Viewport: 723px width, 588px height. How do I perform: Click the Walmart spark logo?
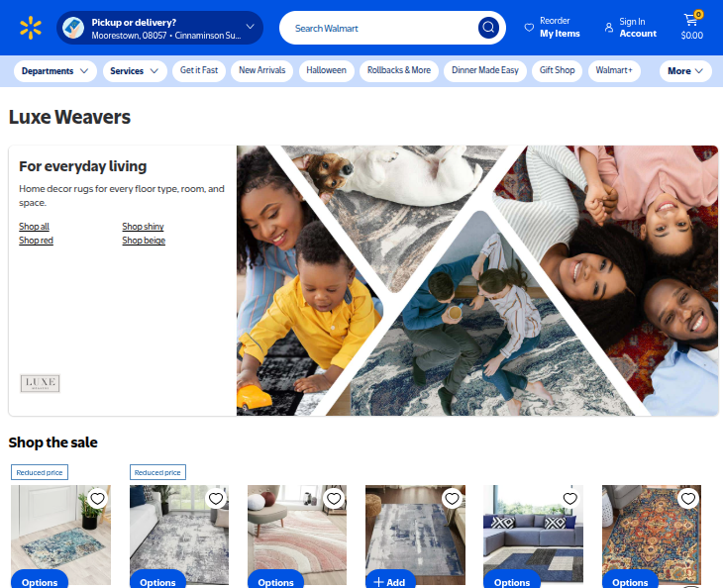(31, 28)
